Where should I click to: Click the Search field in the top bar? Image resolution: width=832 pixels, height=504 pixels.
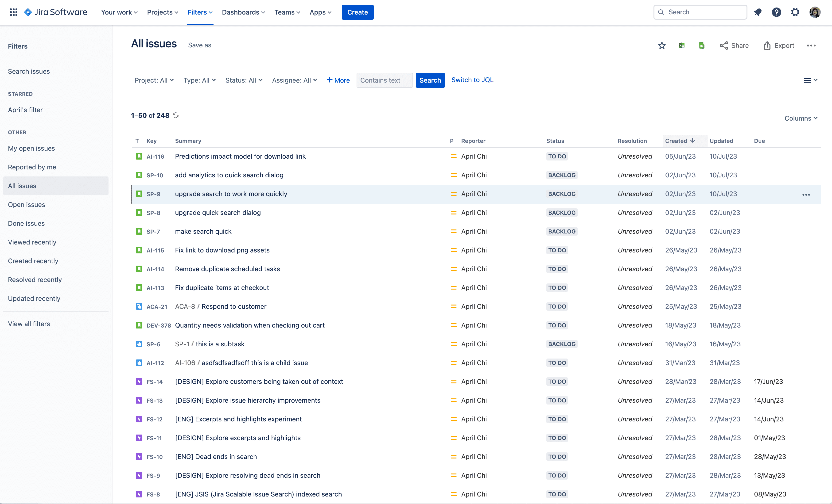(700, 12)
